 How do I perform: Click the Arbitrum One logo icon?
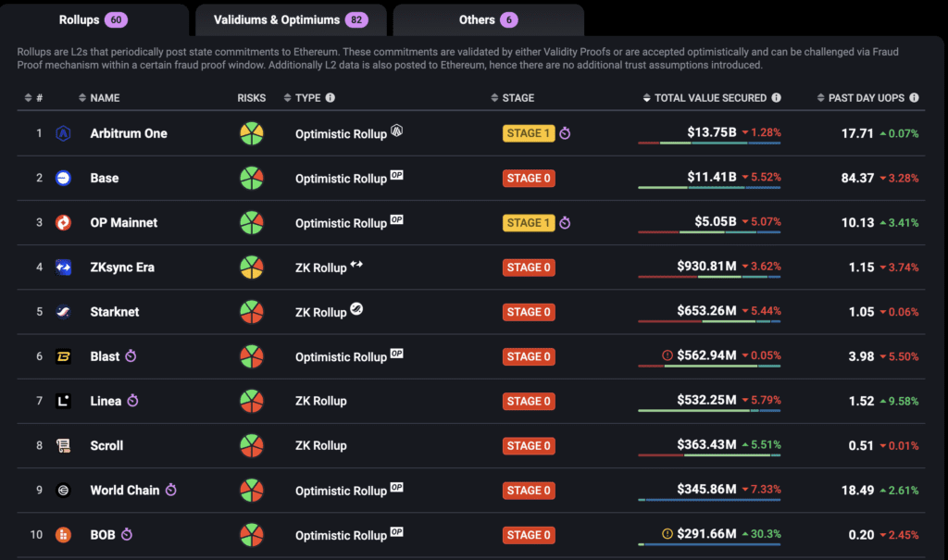coord(63,133)
